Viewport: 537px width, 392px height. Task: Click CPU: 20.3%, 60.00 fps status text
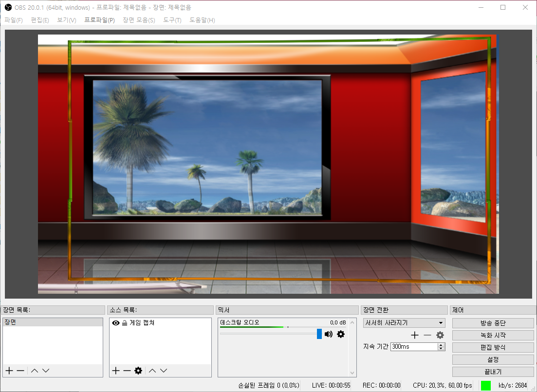pos(443,386)
